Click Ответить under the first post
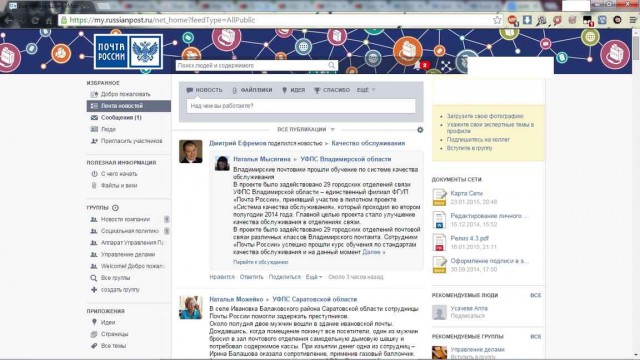Image resolution: width=640 pixels, height=360 pixels. [x=251, y=277]
